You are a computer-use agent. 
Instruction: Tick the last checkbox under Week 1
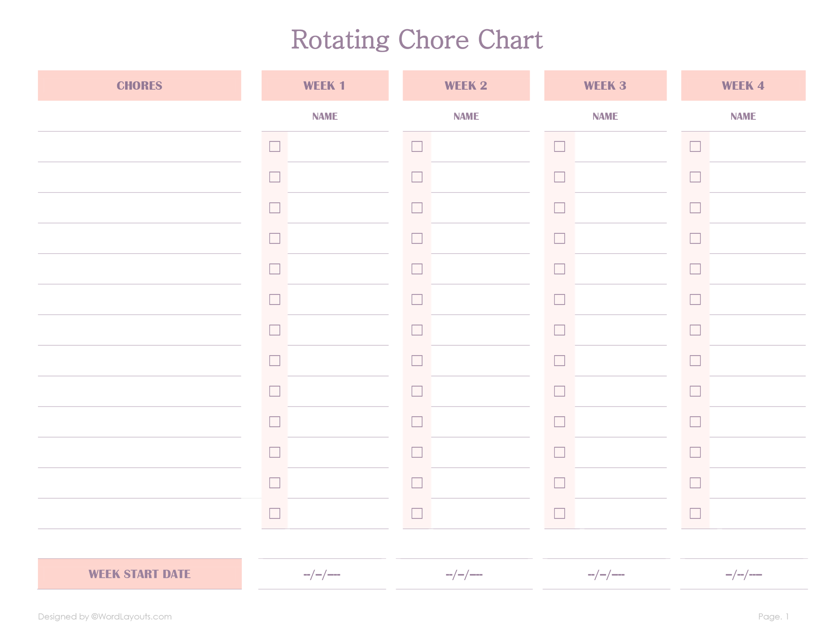[275, 513]
